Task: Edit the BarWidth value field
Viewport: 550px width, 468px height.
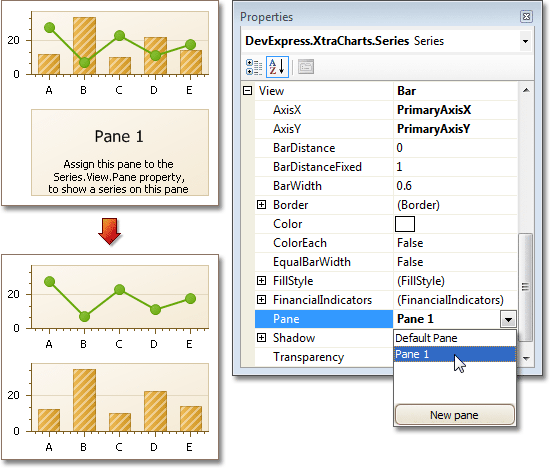Action: (455, 186)
